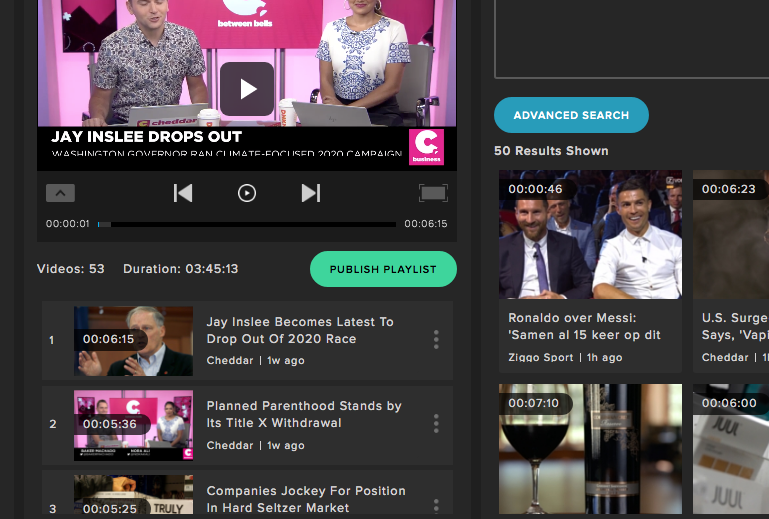
Task: Open options menu for Planned Parenthood video
Action: point(436,423)
